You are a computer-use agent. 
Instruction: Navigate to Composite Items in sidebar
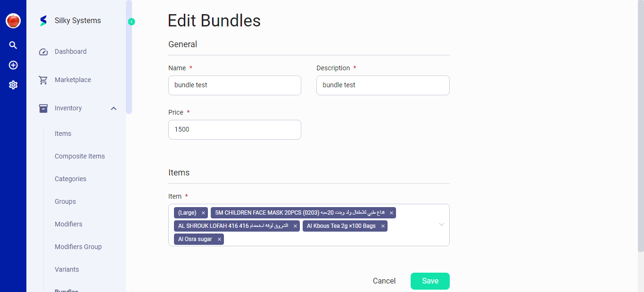80,156
